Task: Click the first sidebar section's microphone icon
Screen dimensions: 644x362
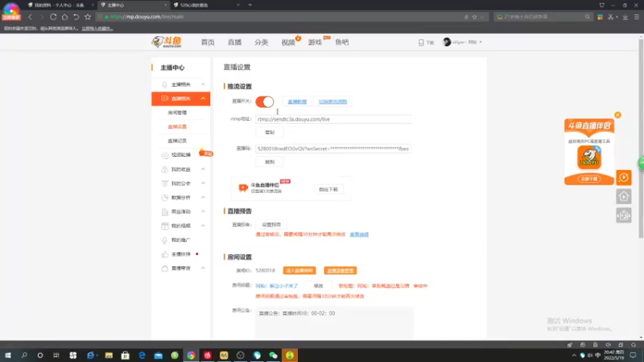Action: (165, 84)
